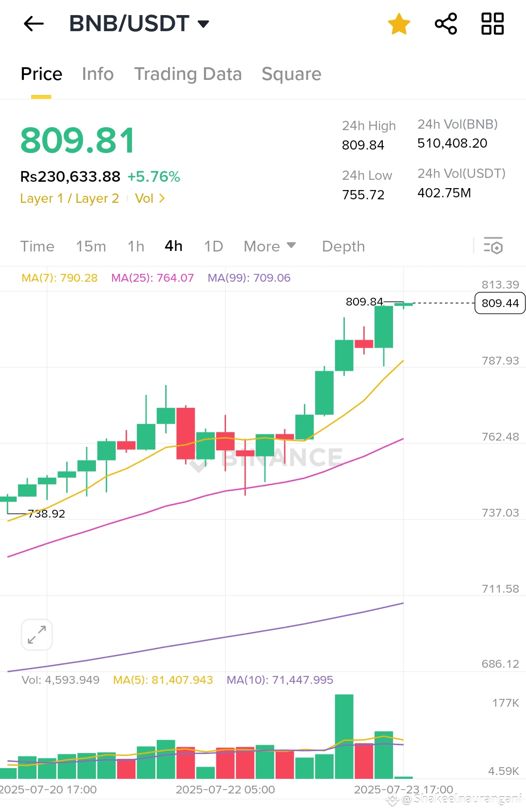Toggle the favorite star icon
Screen dimensions: 526x812
click(399, 24)
